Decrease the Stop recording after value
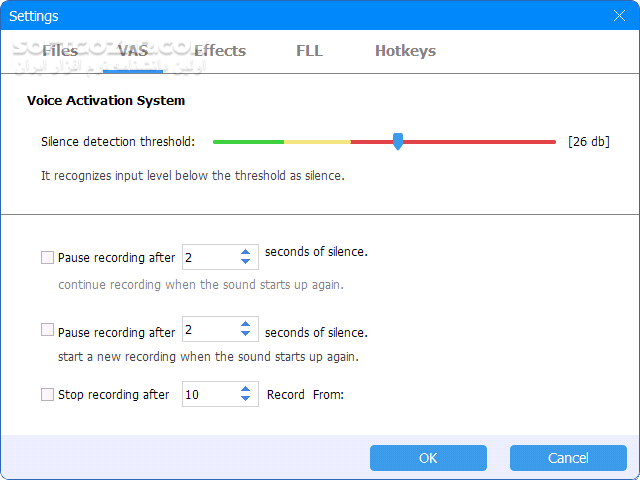The width and height of the screenshot is (640, 480). pos(246,400)
